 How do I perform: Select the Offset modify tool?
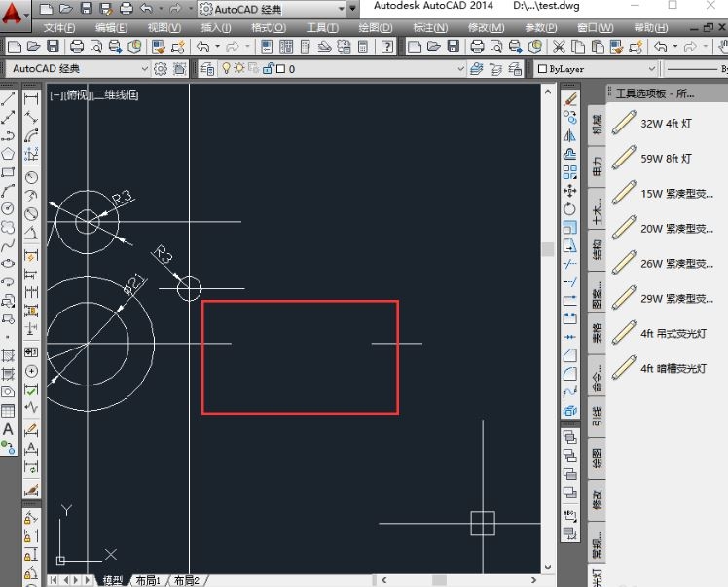click(570, 154)
